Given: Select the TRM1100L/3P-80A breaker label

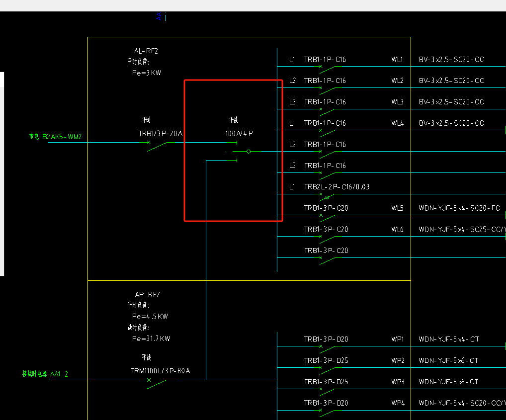Looking at the screenshot, I should [161, 371].
